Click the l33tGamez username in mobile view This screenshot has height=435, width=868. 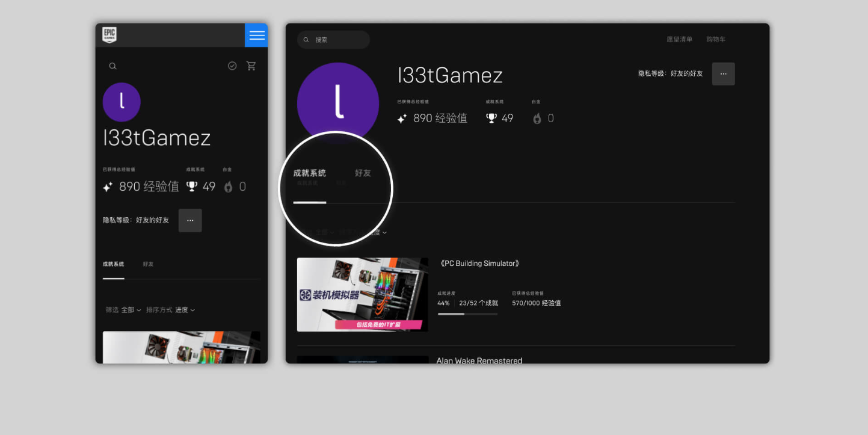(157, 138)
